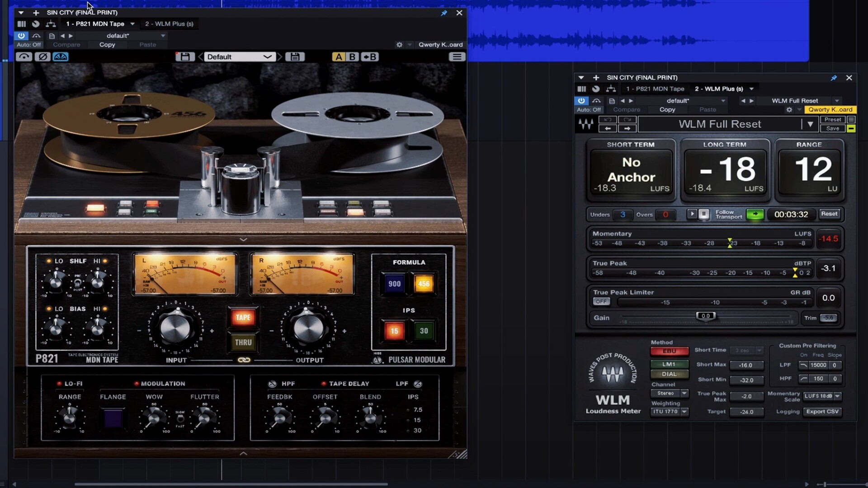This screenshot has width=868, height=488.
Task: Turn on the True Peak Limiter OFF switch
Action: pyautogui.click(x=601, y=302)
